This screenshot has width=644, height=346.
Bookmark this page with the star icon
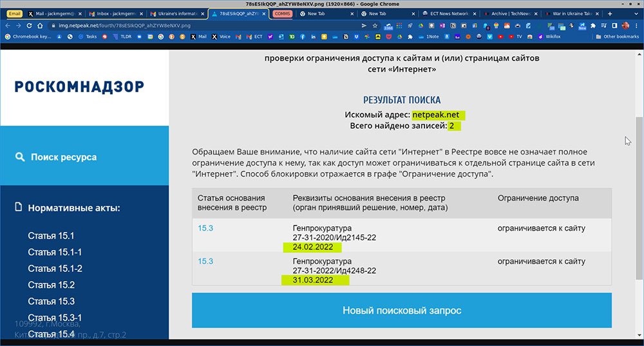point(375,26)
